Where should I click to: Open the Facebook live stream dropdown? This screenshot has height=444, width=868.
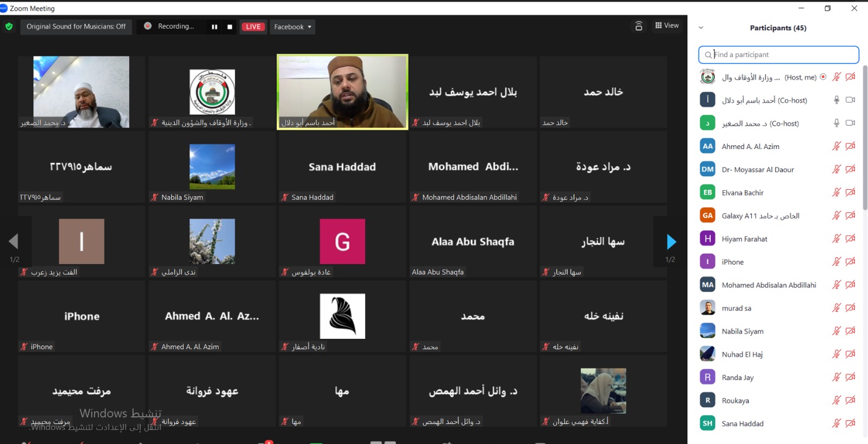292,27
